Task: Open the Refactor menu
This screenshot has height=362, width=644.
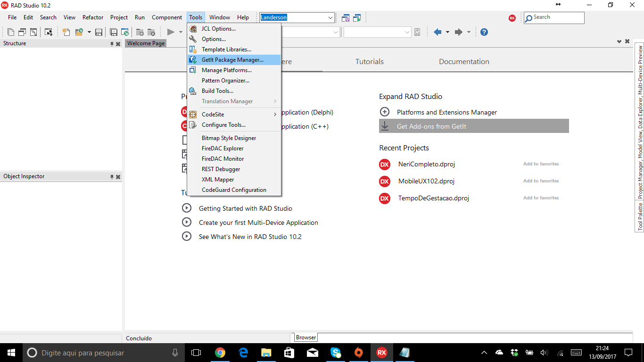Action: click(93, 17)
